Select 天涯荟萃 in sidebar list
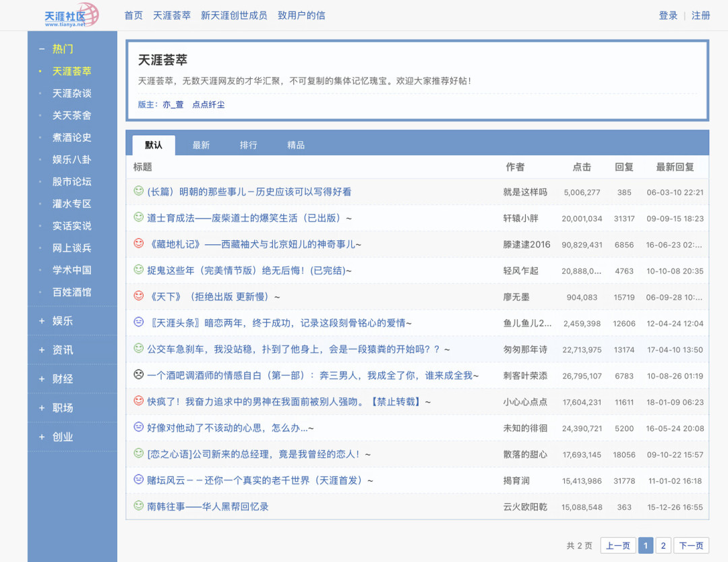 (72, 71)
